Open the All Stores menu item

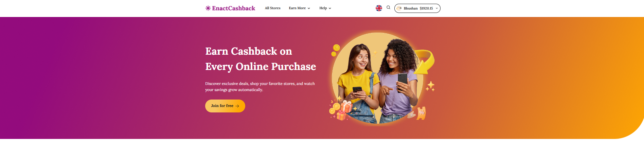[x=272, y=8]
